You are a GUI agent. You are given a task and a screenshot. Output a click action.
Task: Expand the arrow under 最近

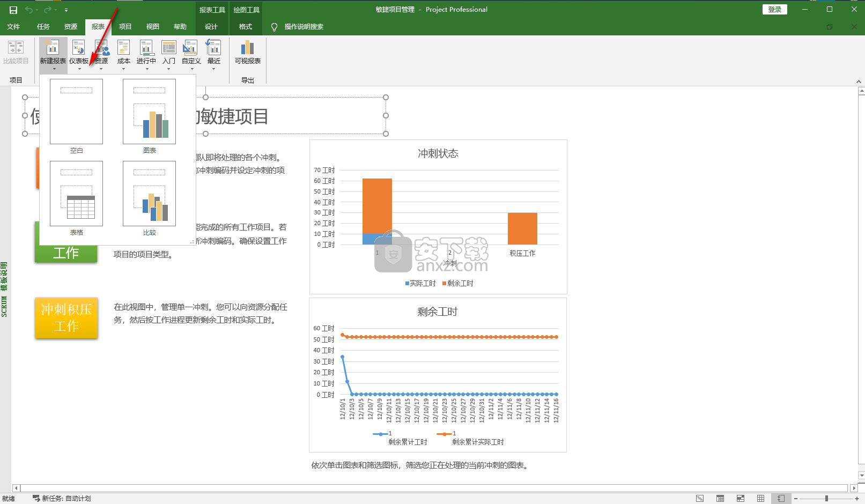tap(214, 69)
